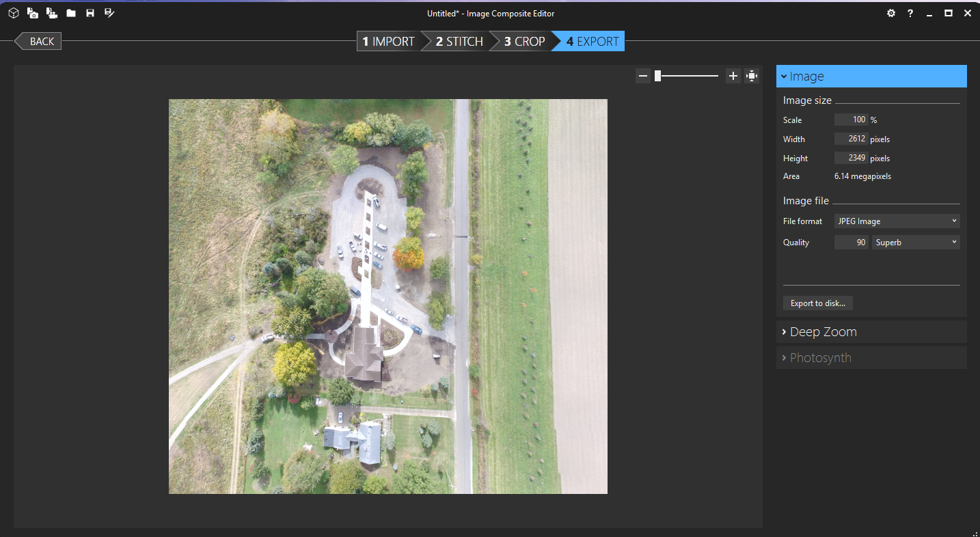Fit the panorama to view
This screenshot has width=980, height=537.
click(x=751, y=75)
